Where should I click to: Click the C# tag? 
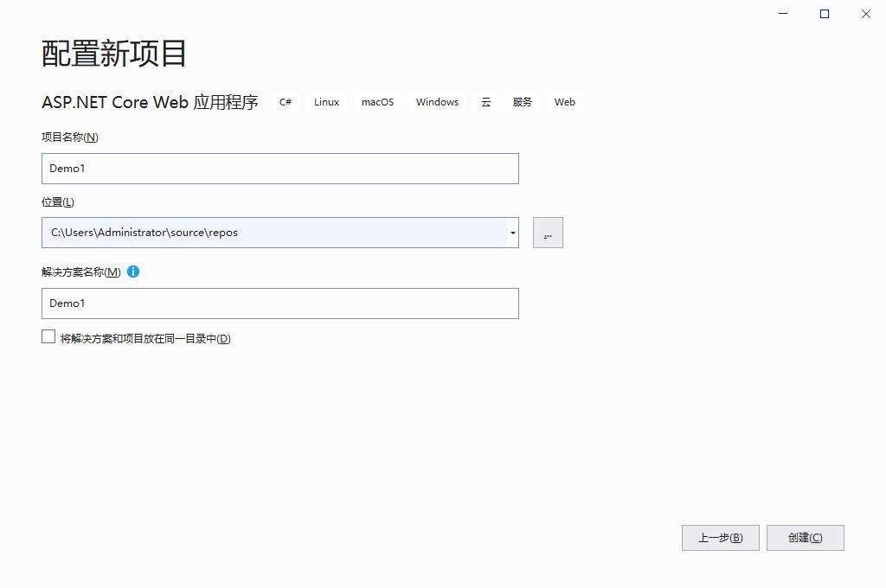pos(286,102)
